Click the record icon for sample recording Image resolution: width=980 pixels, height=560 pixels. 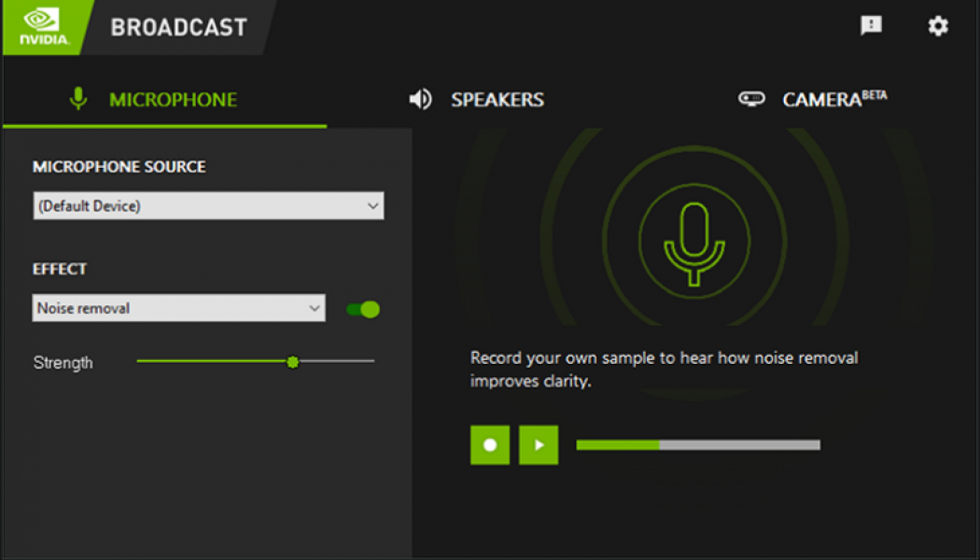[x=489, y=444]
